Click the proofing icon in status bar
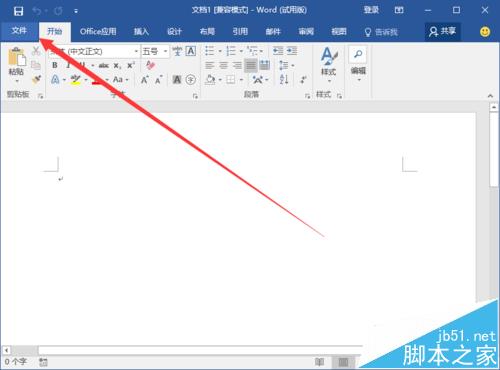Viewport: 500px width, 370px height. click(43, 362)
